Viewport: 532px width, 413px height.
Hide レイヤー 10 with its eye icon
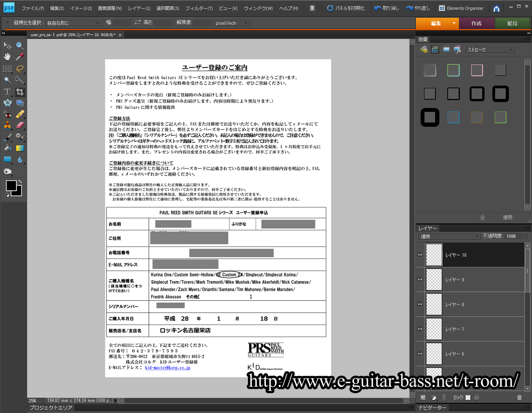coord(420,255)
